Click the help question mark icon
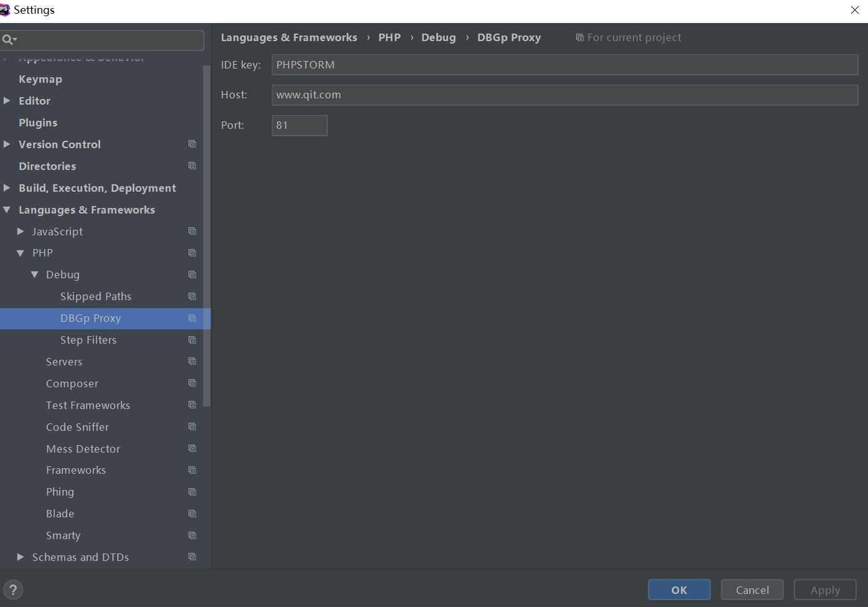Viewport: 868px width, 607px height. coord(12,589)
